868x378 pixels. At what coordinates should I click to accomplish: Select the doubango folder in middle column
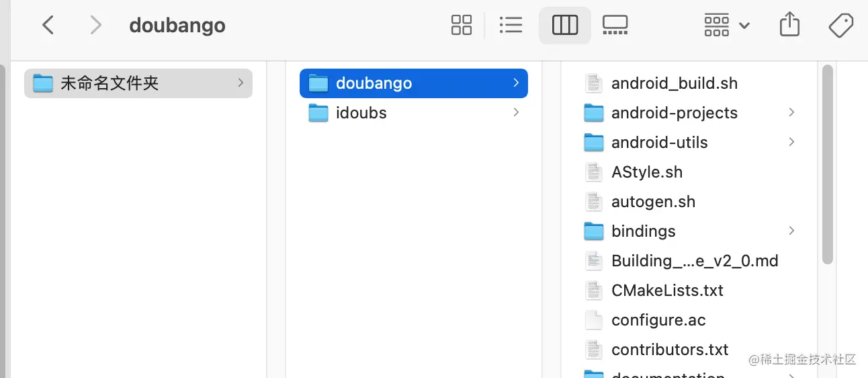(414, 83)
